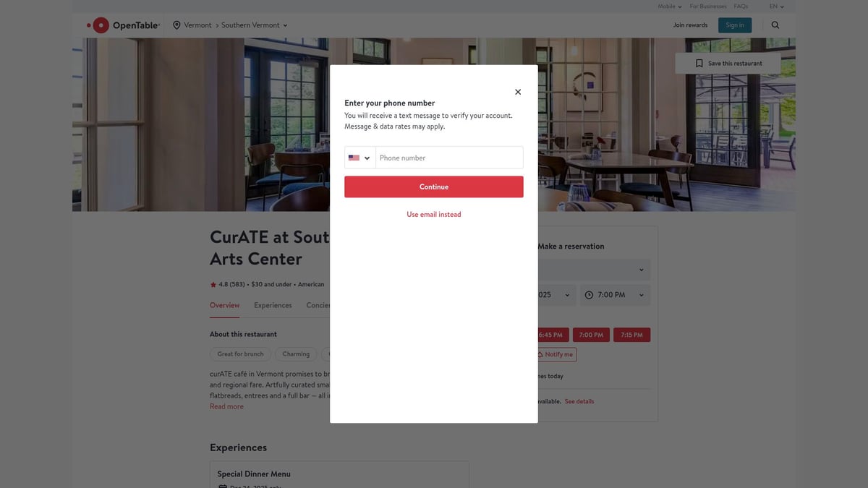Select the Overview tab
The height and width of the screenshot is (488, 868).
tap(224, 305)
